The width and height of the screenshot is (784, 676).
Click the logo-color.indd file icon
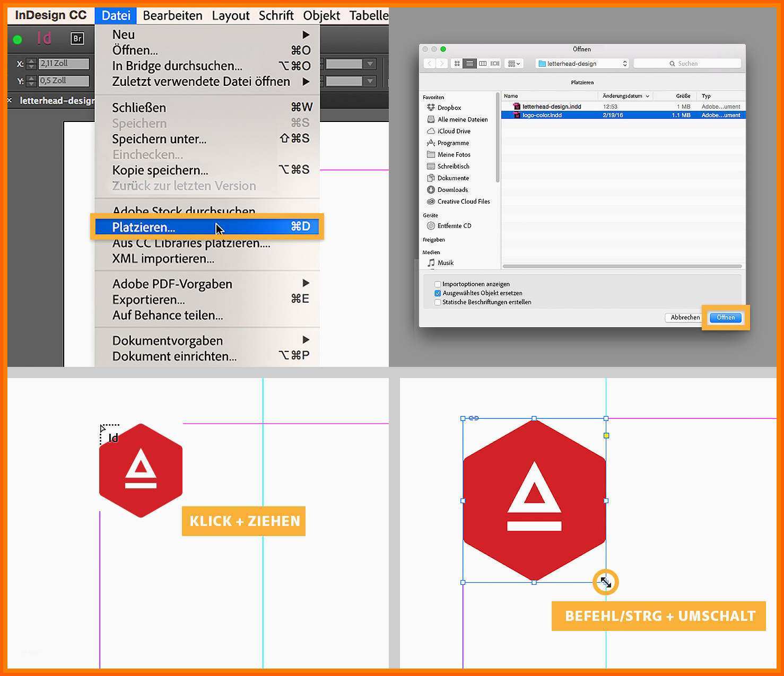pos(517,115)
